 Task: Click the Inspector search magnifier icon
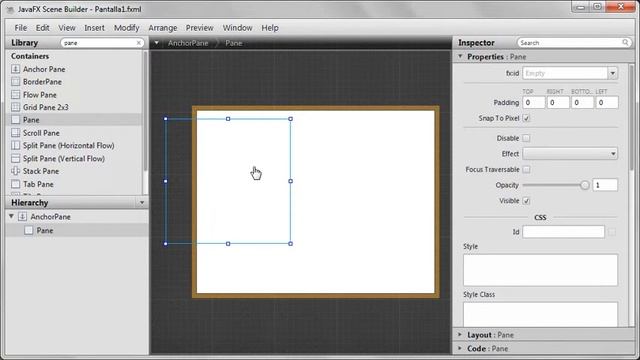click(x=625, y=42)
